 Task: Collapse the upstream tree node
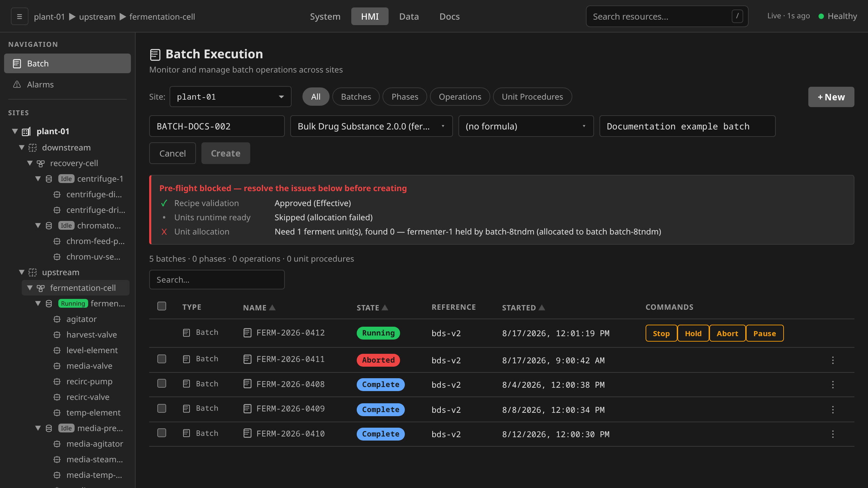click(22, 272)
